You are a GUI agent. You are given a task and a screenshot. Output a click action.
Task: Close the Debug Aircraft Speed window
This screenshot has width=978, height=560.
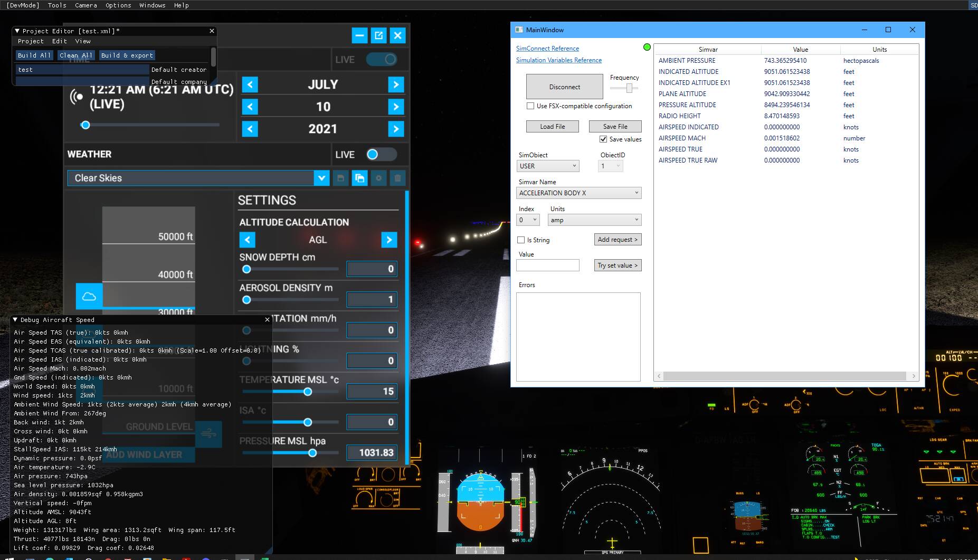(267, 319)
